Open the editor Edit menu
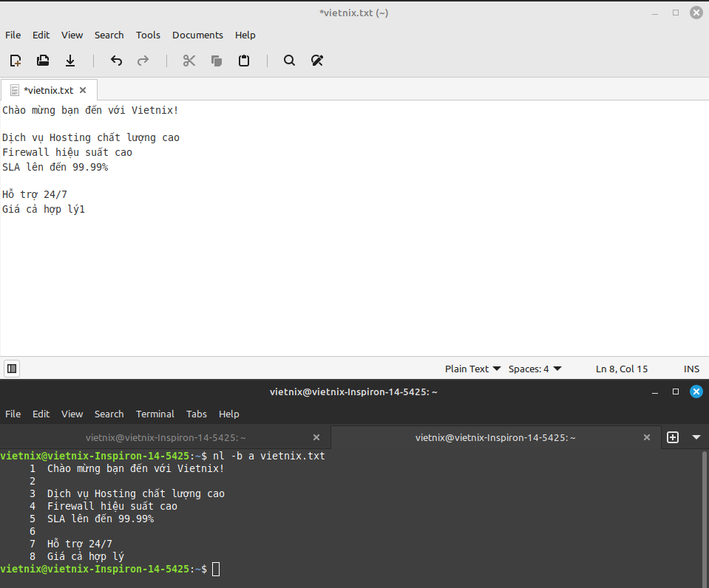This screenshot has width=709, height=588. pyautogui.click(x=41, y=35)
